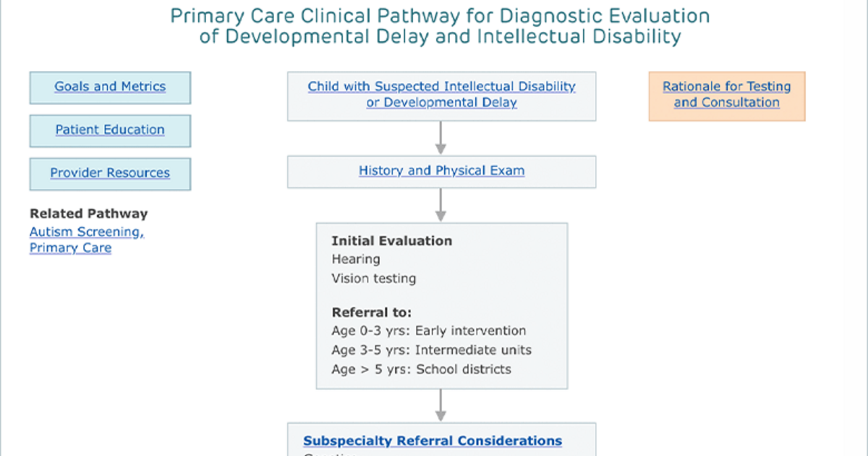Open the Goals and Metrics link

(110, 87)
